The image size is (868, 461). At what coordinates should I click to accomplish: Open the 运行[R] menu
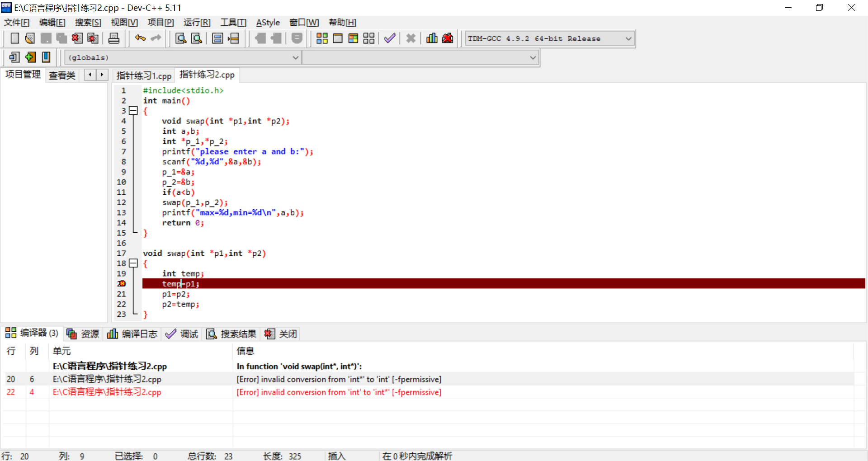[x=197, y=23]
